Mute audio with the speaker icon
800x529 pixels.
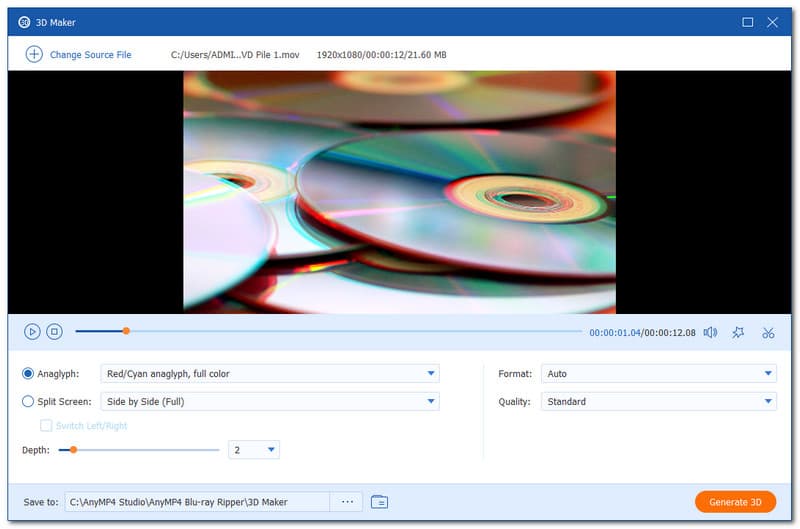(x=709, y=332)
